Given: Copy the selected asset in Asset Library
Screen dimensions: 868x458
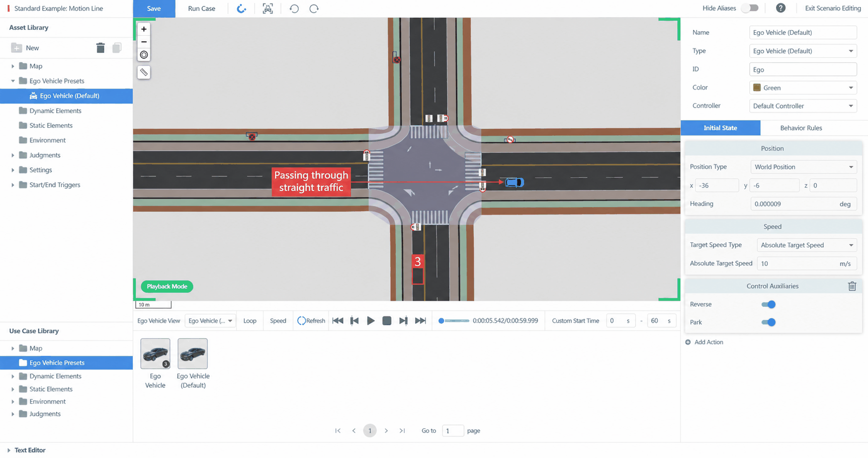Looking at the screenshot, I should [117, 48].
